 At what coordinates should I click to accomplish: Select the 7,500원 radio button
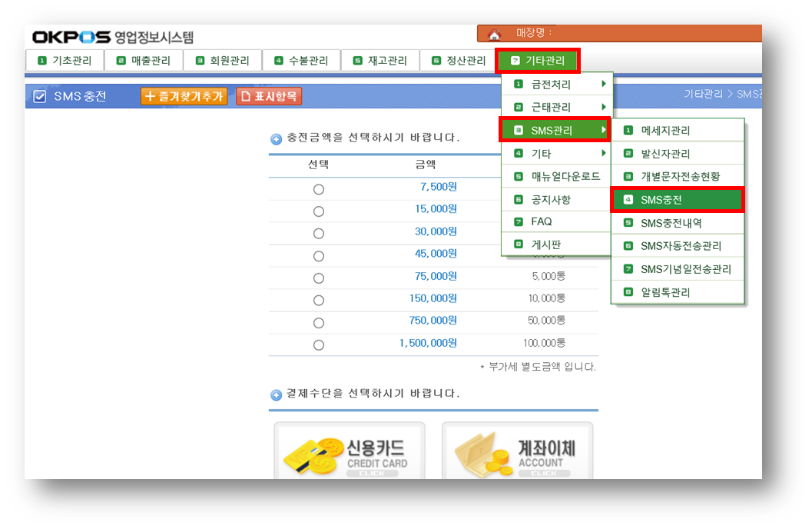[x=319, y=189]
